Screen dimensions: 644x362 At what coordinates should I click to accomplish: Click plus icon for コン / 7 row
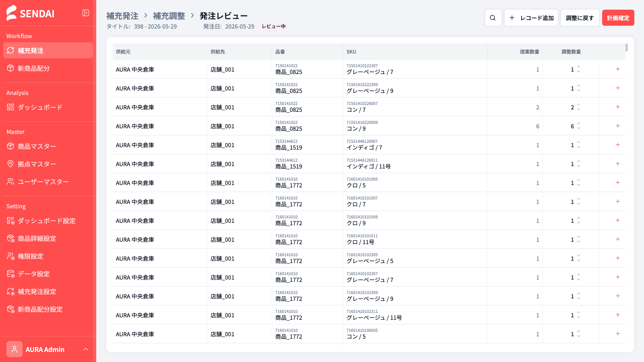click(x=618, y=107)
